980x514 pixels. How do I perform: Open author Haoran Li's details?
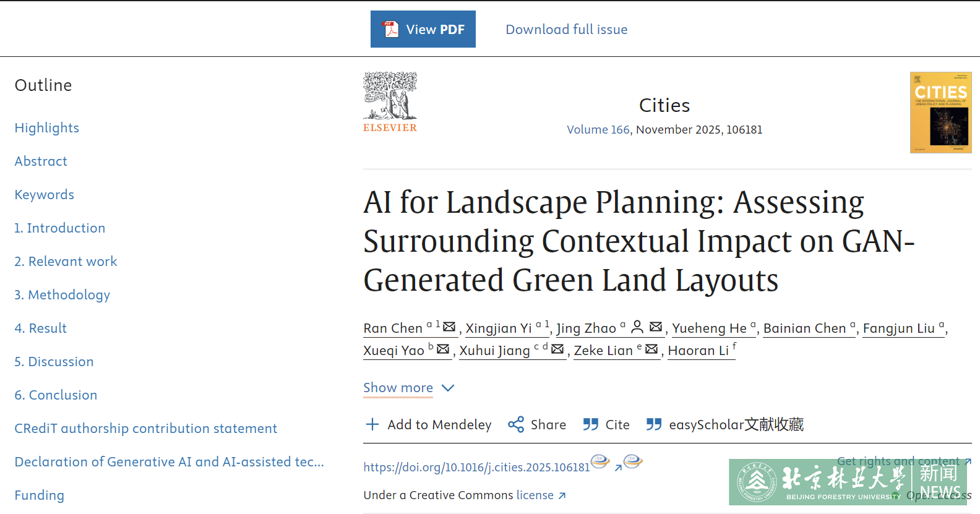698,351
